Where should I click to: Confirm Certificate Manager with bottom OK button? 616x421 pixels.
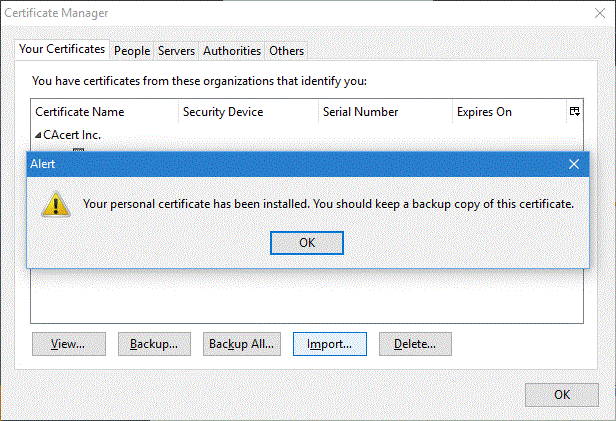tap(562, 395)
